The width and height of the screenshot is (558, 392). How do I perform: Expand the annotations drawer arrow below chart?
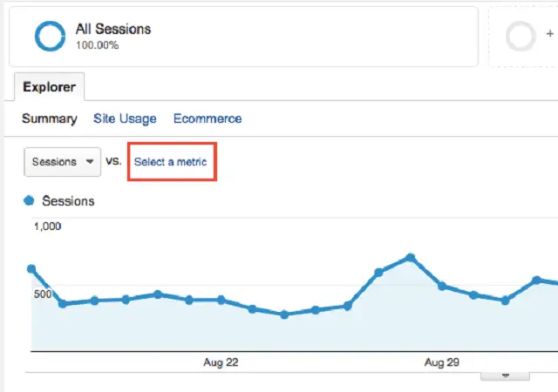[x=505, y=375]
